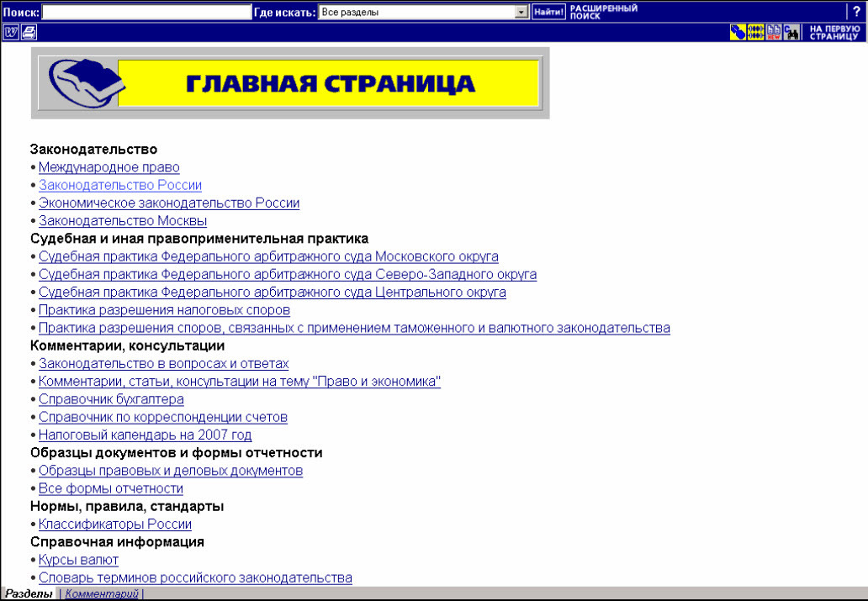Export the document to Word
868x601 pixels.
click(x=11, y=32)
